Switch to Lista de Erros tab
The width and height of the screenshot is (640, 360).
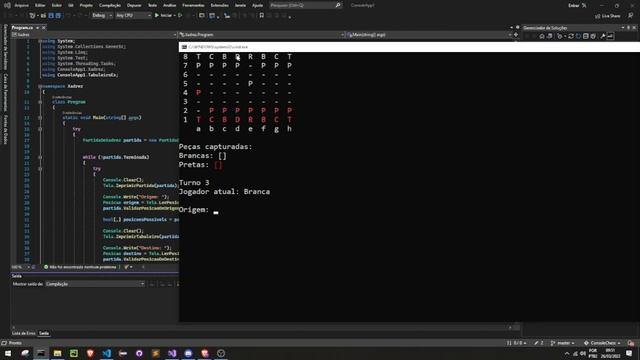(x=24, y=333)
